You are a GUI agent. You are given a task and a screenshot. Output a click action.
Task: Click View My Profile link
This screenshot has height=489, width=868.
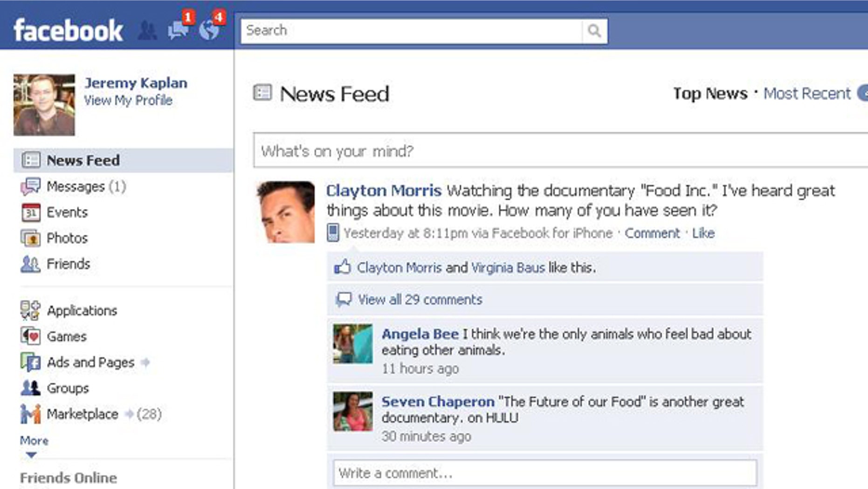pyautogui.click(x=128, y=100)
